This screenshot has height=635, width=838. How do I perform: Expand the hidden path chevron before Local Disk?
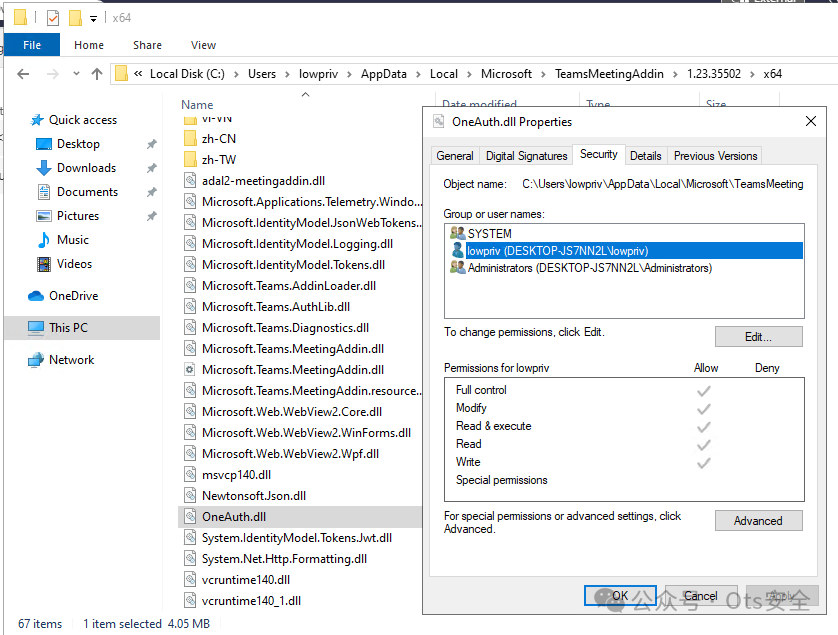138,74
